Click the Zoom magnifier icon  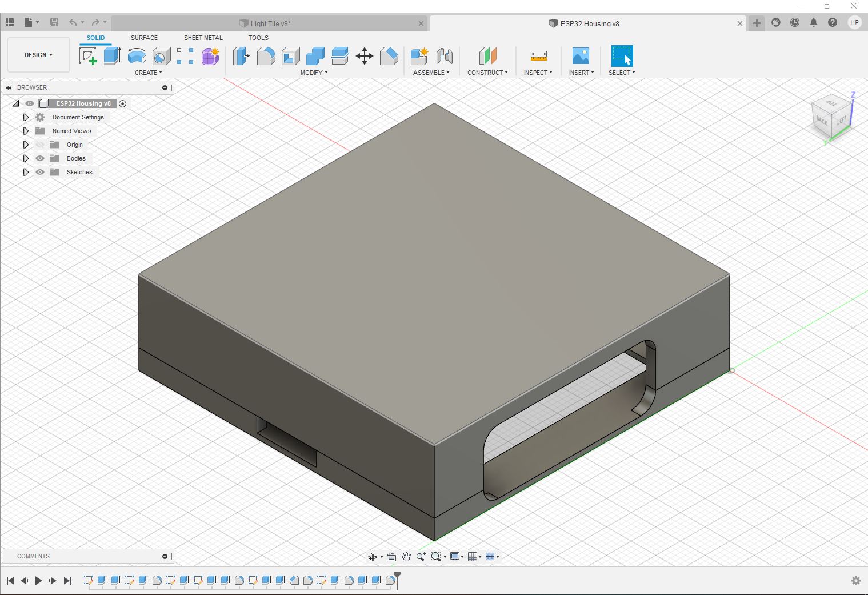pos(421,557)
